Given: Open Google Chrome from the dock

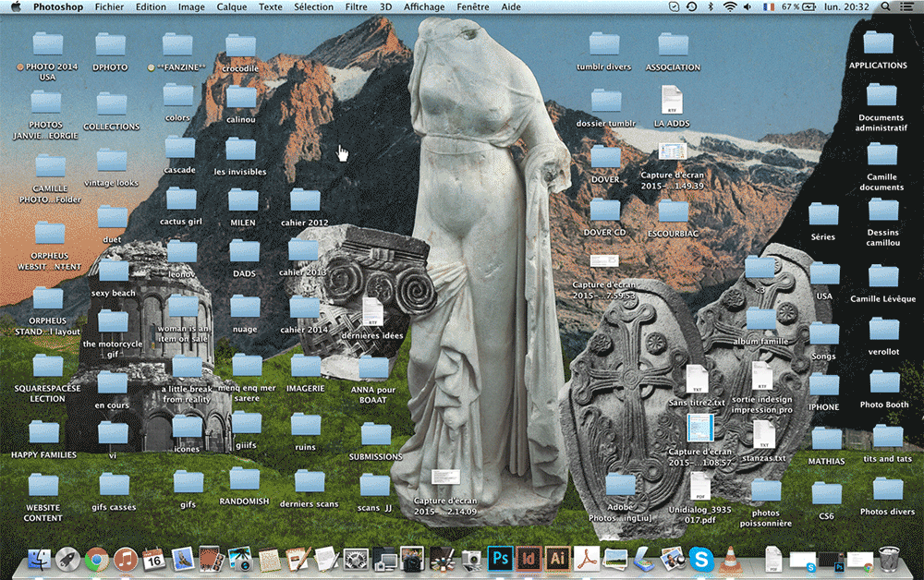Looking at the screenshot, I should [96, 559].
